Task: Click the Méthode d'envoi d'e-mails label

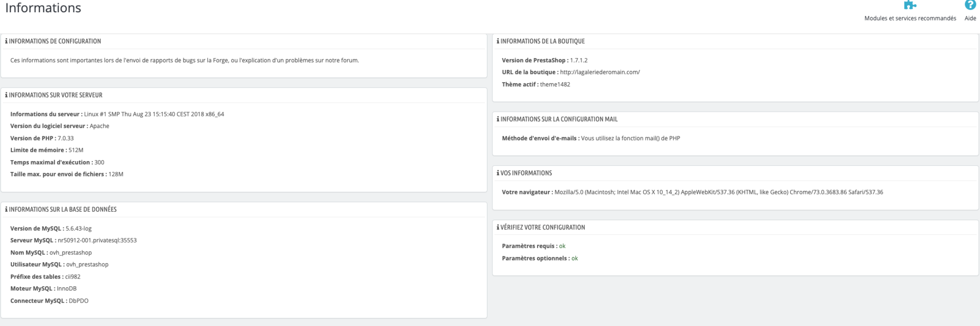Action: 541,138
